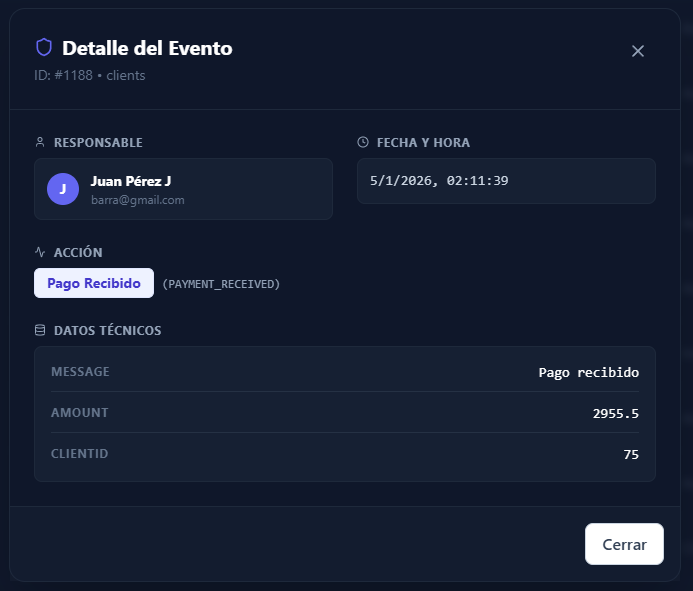Select the CLIENTID row label
This screenshot has width=693, height=591.
click(x=79, y=454)
